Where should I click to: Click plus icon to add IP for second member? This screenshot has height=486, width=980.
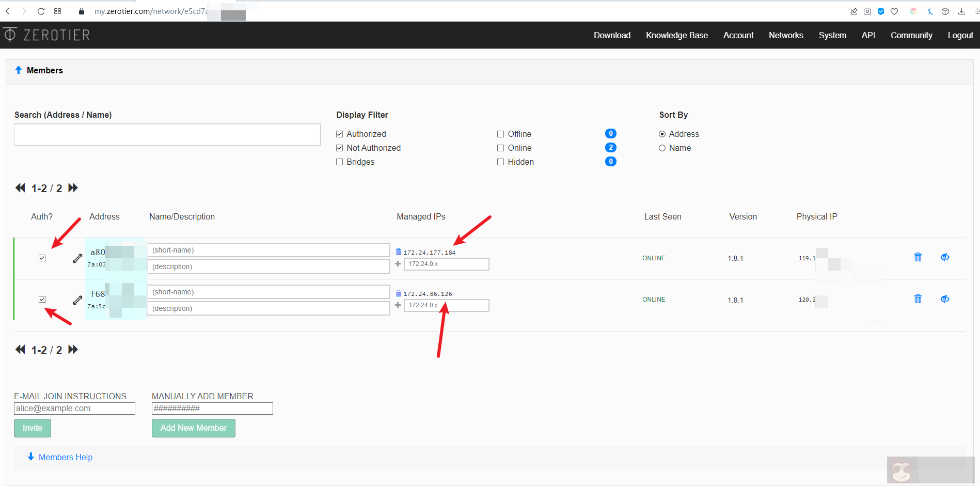[x=398, y=305]
